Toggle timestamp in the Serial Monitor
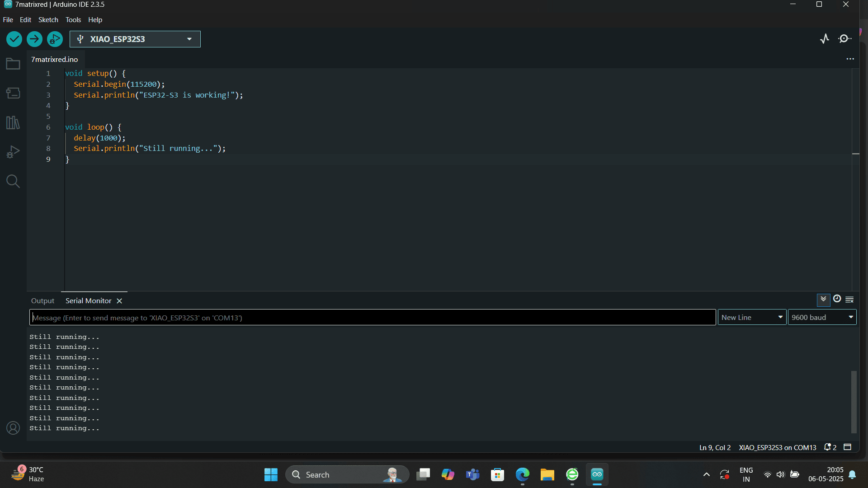This screenshot has width=868, height=488. click(x=837, y=299)
